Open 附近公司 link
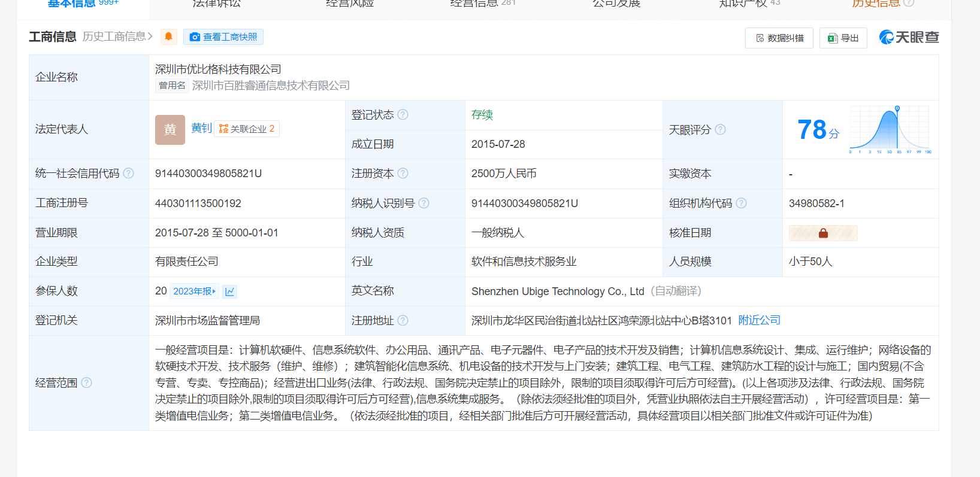 [x=759, y=320]
